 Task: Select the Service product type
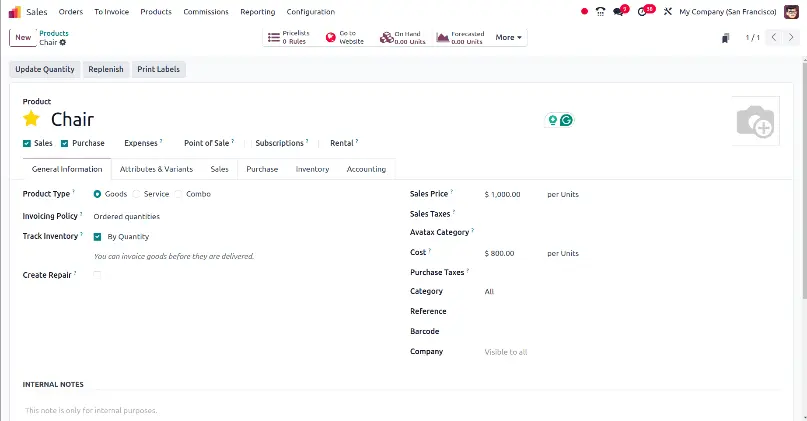point(136,194)
